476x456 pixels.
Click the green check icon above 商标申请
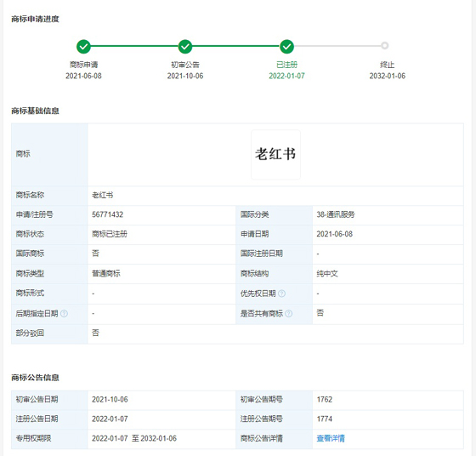83,47
